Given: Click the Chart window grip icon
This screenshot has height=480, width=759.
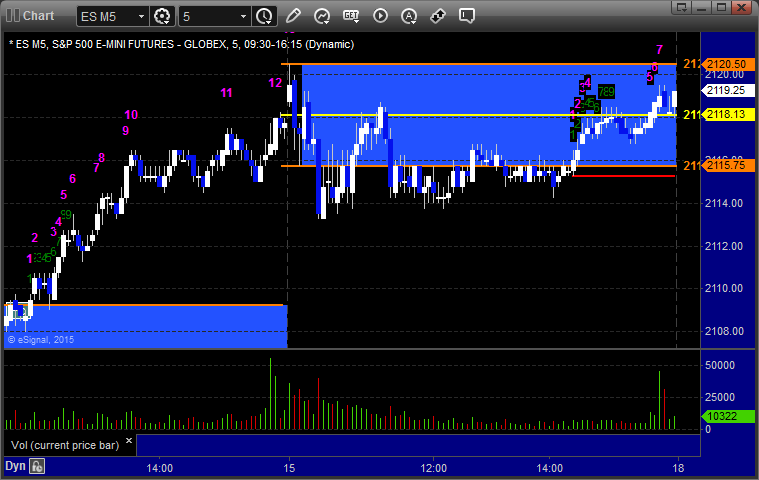Looking at the screenshot, I should [13, 15].
